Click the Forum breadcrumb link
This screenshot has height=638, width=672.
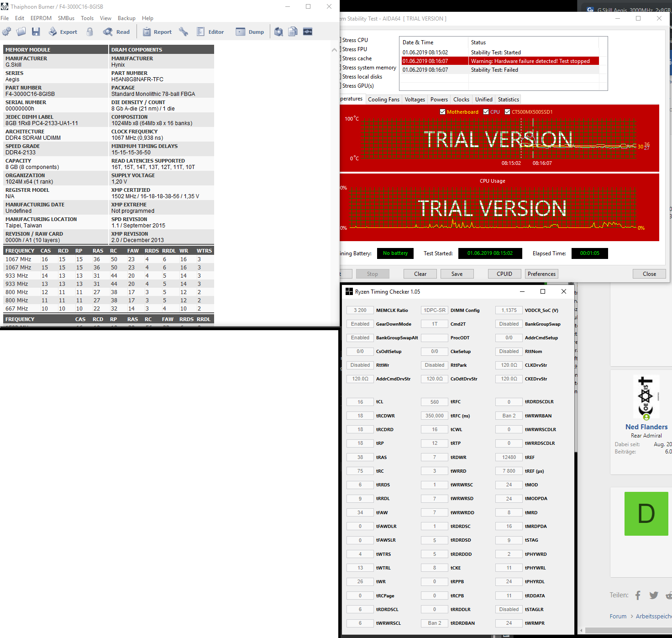click(x=618, y=616)
